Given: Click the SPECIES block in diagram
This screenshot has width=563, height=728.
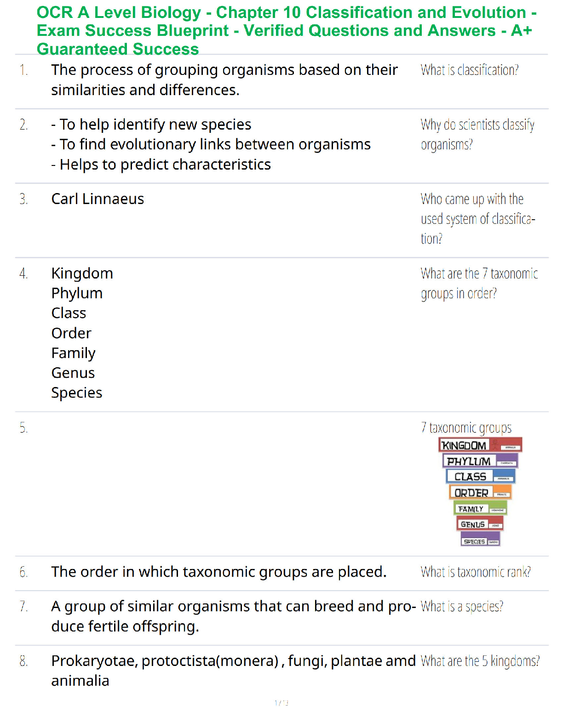Looking at the screenshot, I should (x=480, y=540).
